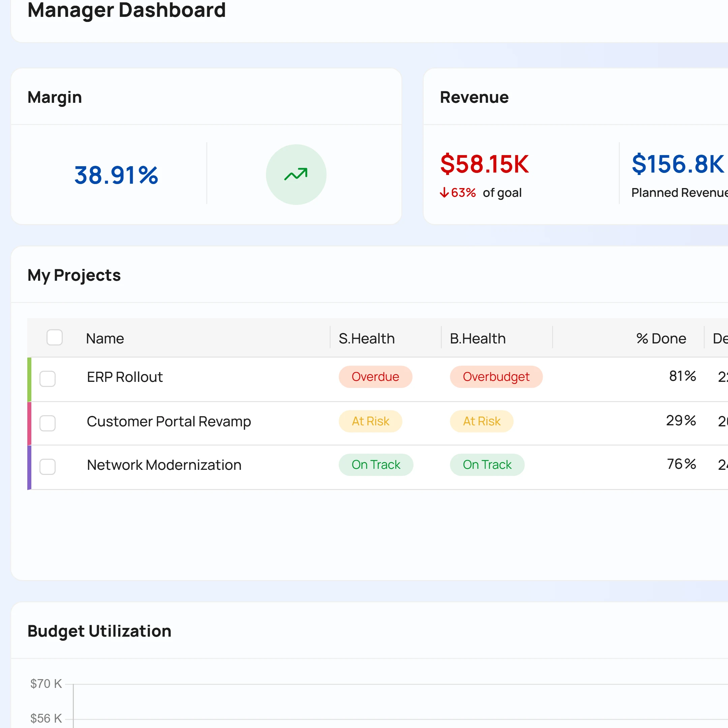
Task: Click the 29% done value
Action: (681, 421)
